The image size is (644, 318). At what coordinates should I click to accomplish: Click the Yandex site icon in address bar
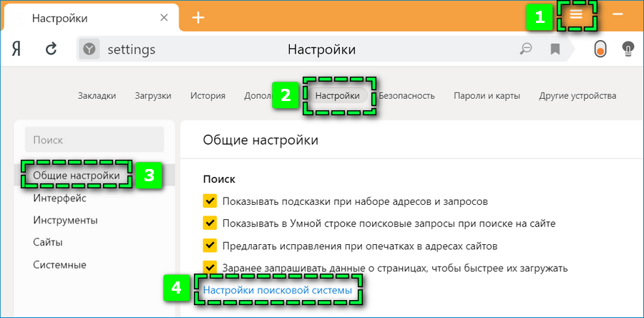pos(89,49)
